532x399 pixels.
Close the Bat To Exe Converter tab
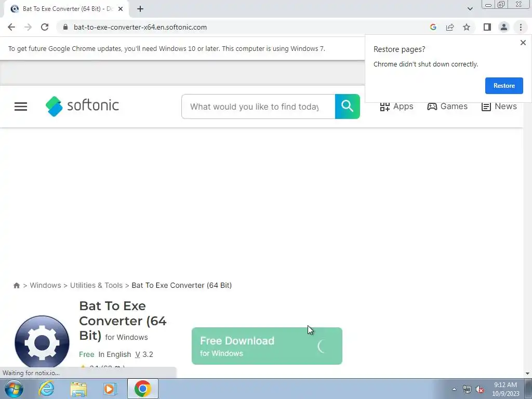pyautogui.click(x=121, y=9)
